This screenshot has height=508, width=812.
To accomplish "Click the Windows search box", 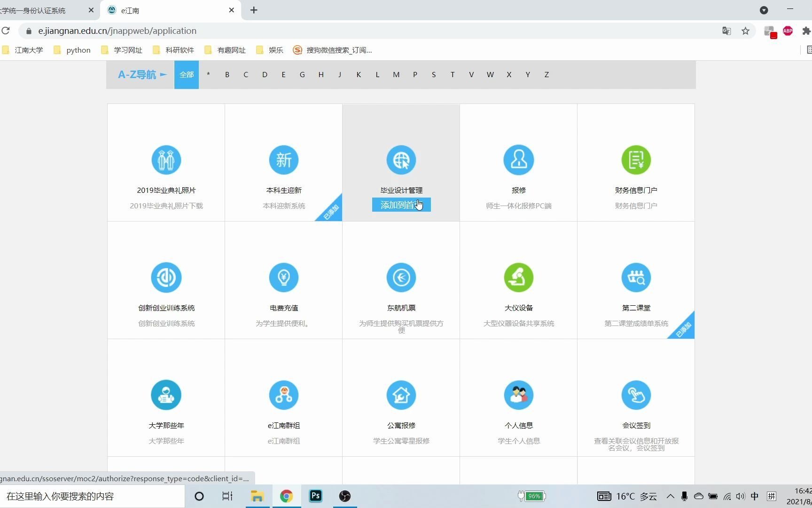I will tap(93, 496).
